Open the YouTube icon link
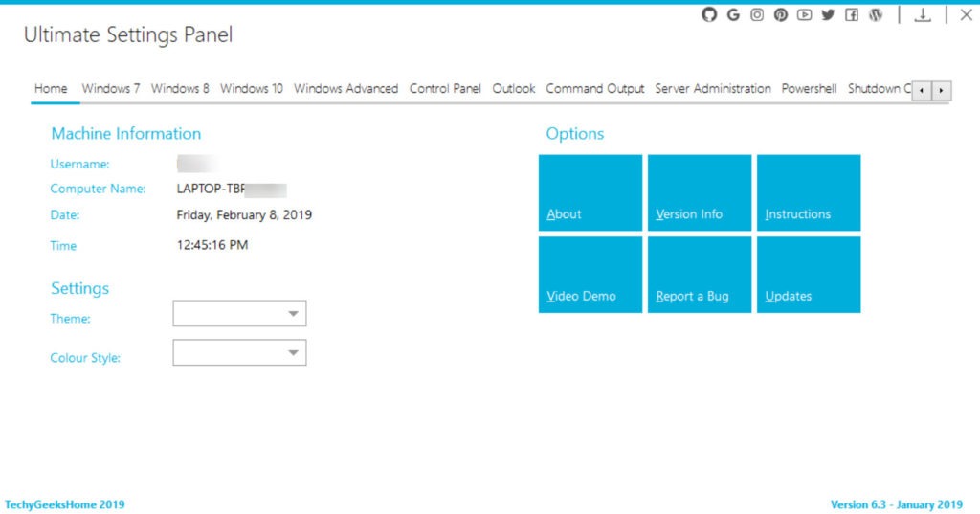This screenshot has height=514, width=980. (804, 14)
